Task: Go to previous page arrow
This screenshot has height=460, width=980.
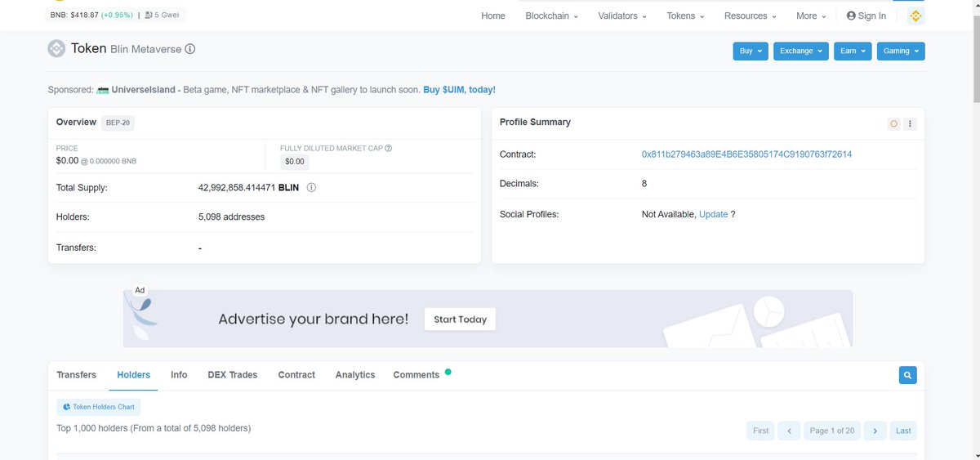Action: [789, 431]
